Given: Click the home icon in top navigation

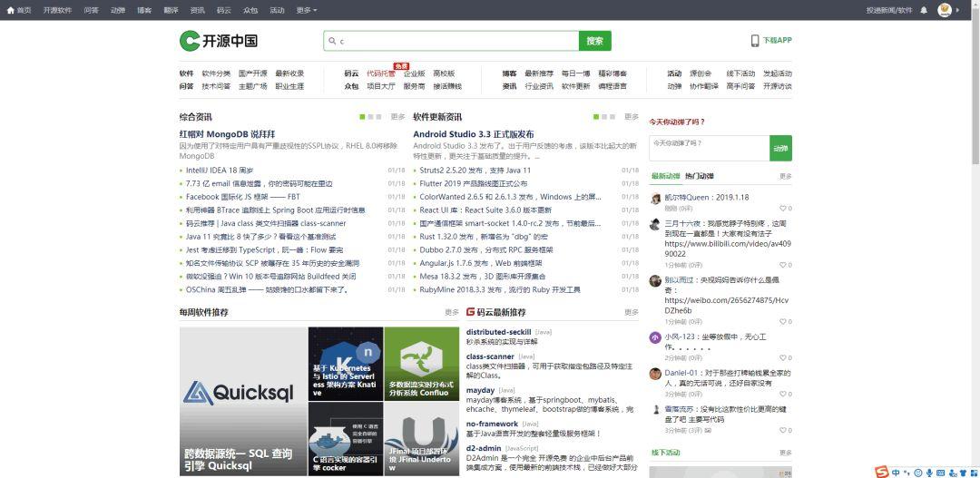Looking at the screenshot, I should 10,10.
